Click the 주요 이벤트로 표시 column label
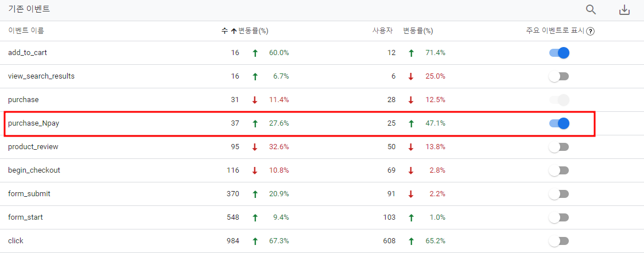This screenshot has height=253, width=644. point(555,31)
